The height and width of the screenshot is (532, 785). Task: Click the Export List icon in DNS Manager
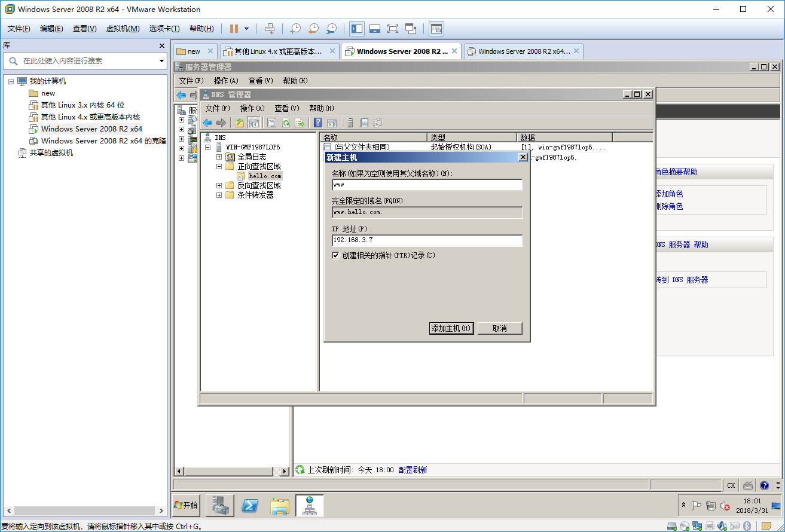click(x=299, y=123)
